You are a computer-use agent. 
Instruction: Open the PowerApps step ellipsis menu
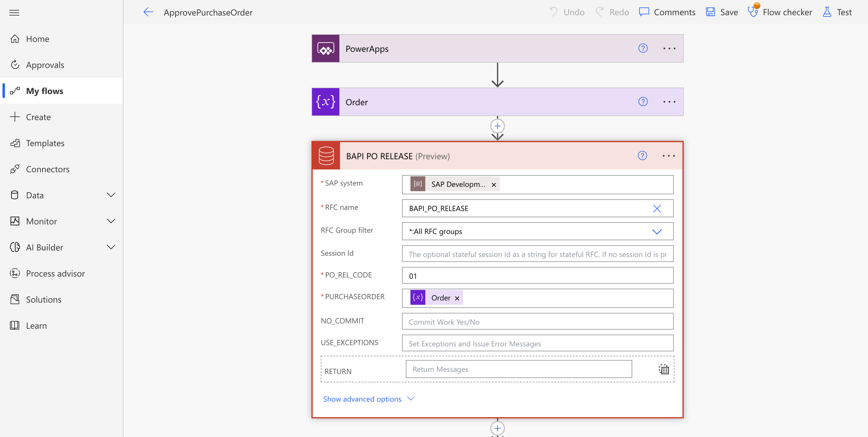669,48
